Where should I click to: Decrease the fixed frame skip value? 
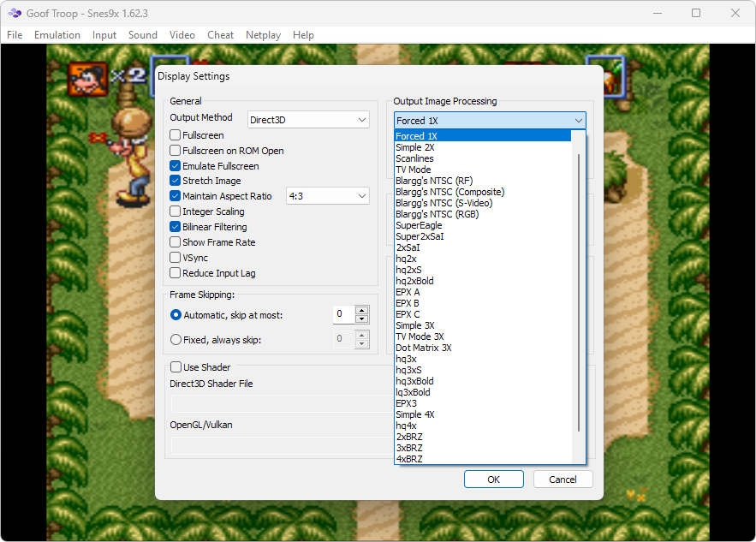[x=362, y=343]
